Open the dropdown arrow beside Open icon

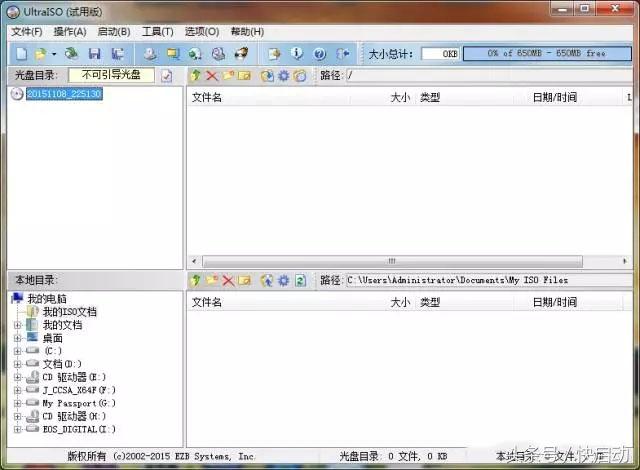(x=54, y=54)
